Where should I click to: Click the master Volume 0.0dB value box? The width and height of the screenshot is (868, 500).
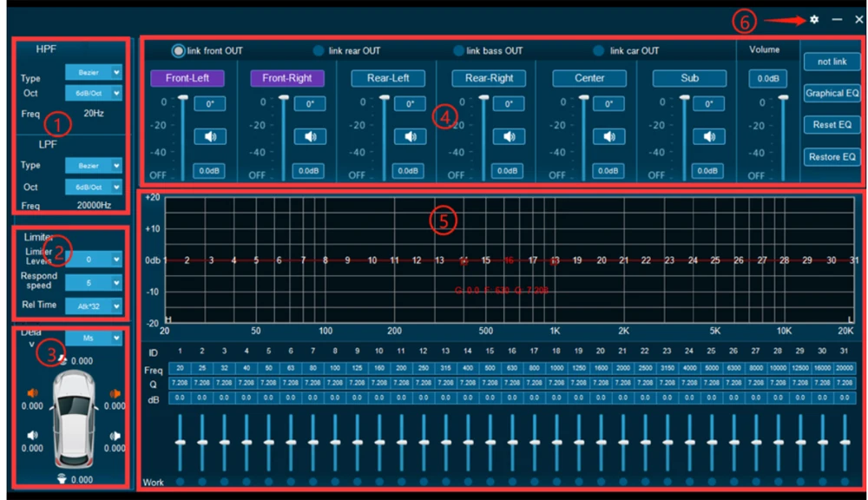[768, 79]
